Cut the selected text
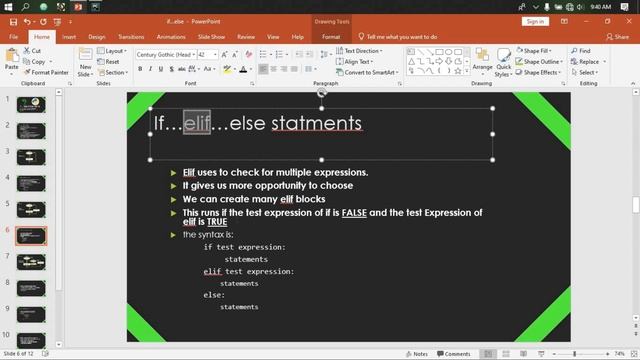Viewport: 640px width, 360px height. (x=32, y=51)
